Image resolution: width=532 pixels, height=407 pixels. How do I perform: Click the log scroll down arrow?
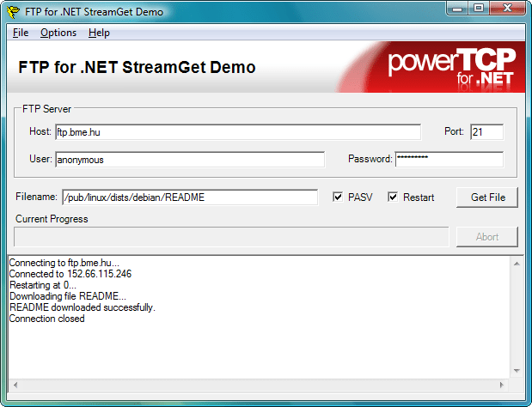pyautogui.click(x=517, y=371)
